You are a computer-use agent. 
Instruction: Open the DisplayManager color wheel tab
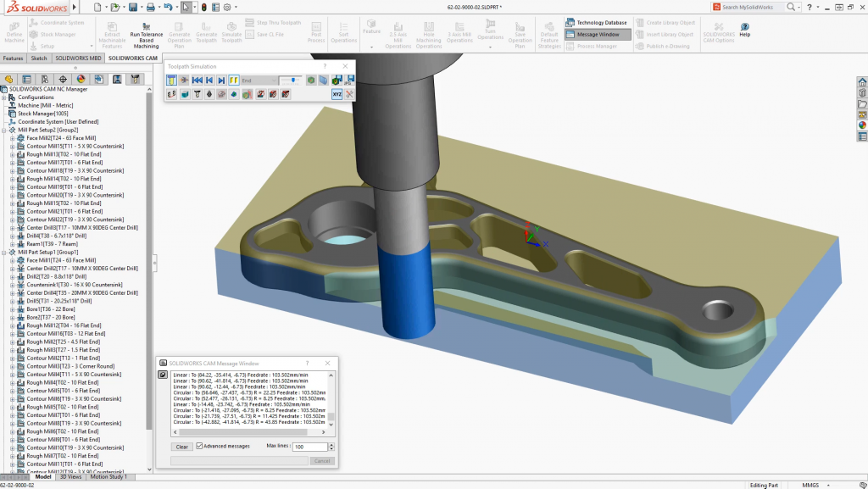click(81, 79)
